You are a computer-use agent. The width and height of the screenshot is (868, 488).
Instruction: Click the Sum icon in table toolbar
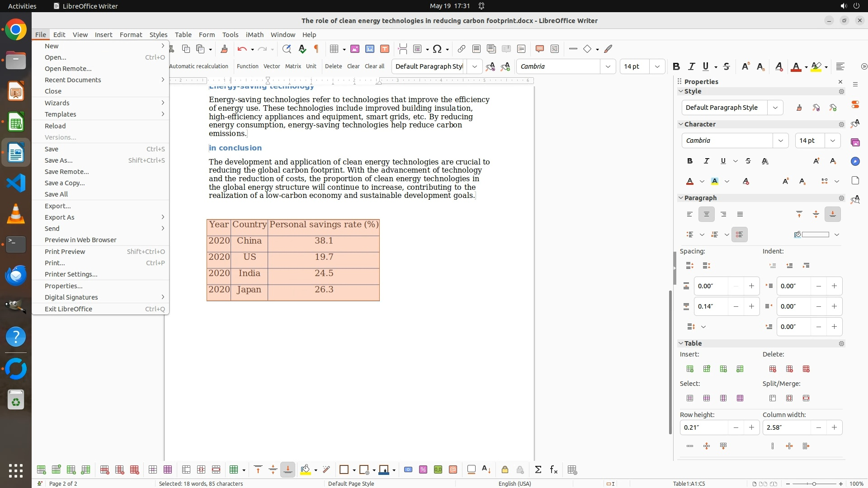pos(538,470)
